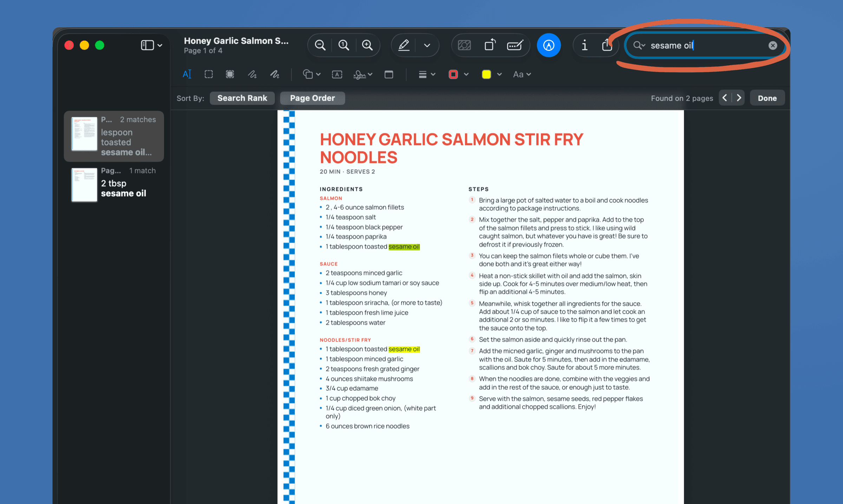The width and height of the screenshot is (843, 504).
Task: Expand the border color chevron
Action: 466,74
